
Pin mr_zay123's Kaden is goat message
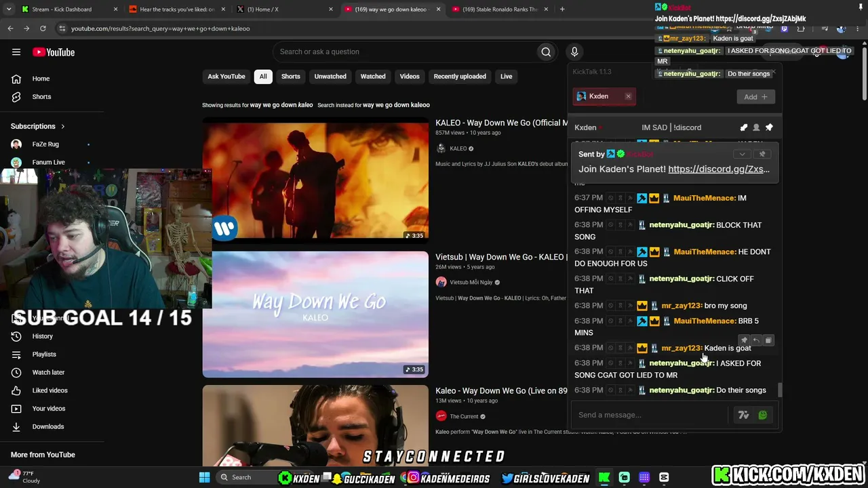coord(744,340)
